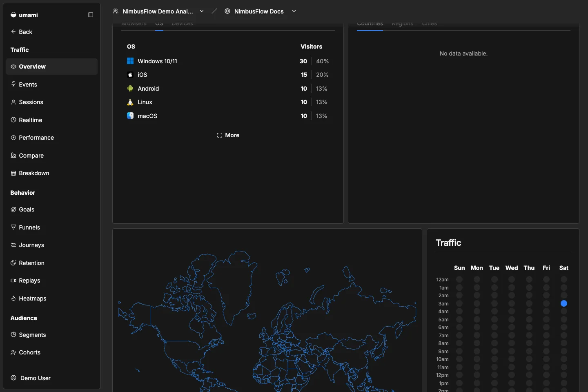
Task: Click the Sun 12am traffic dot
Action: point(459,279)
